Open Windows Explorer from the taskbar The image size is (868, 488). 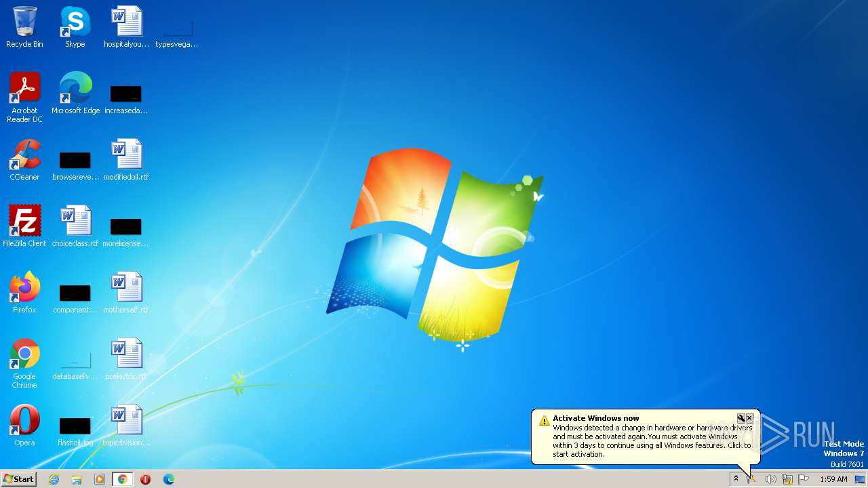(x=77, y=479)
